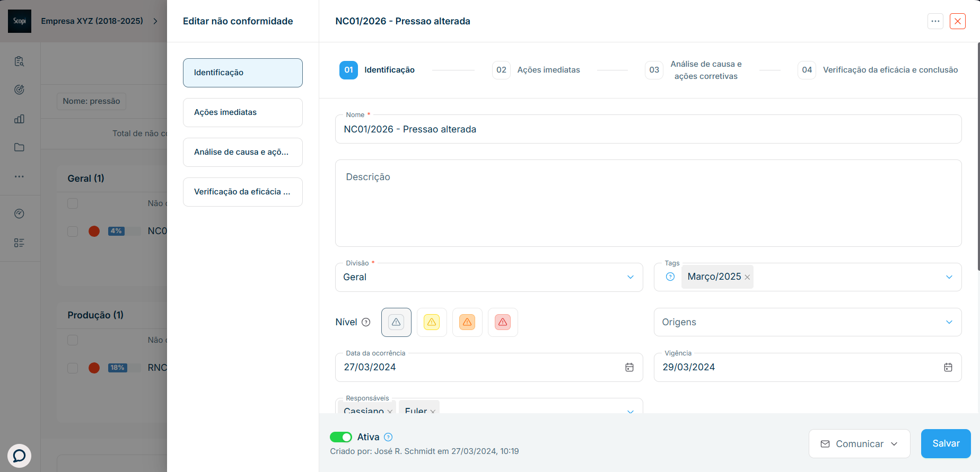Image resolution: width=980 pixels, height=472 pixels.
Task: Select the red level warning option
Action: pos(503,322)
